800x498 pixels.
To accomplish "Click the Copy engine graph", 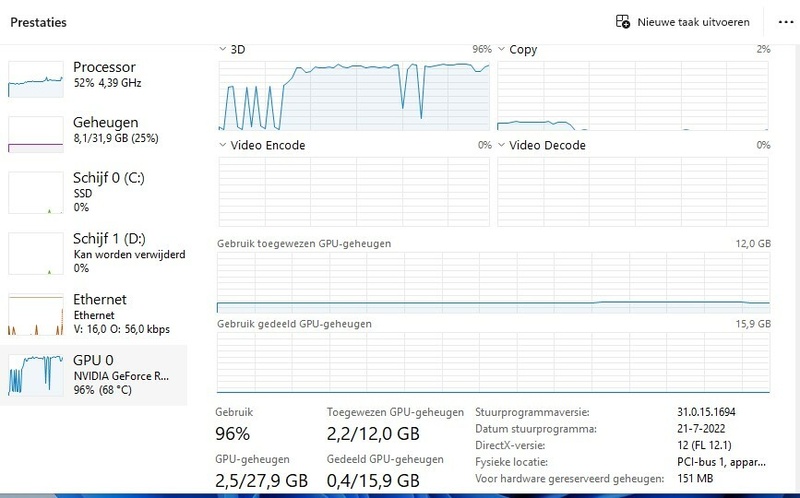I will [633, 96].
